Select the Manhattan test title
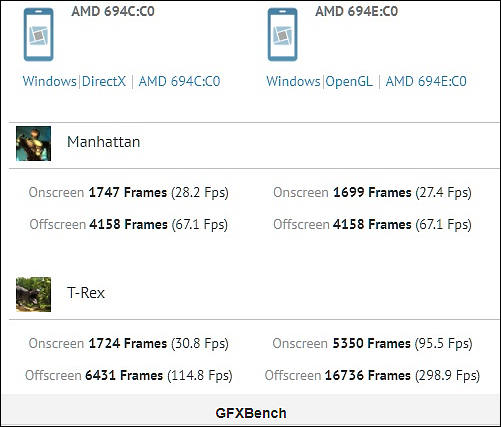Viewport: 501px width, 427px height. click(x=103, y=142)
